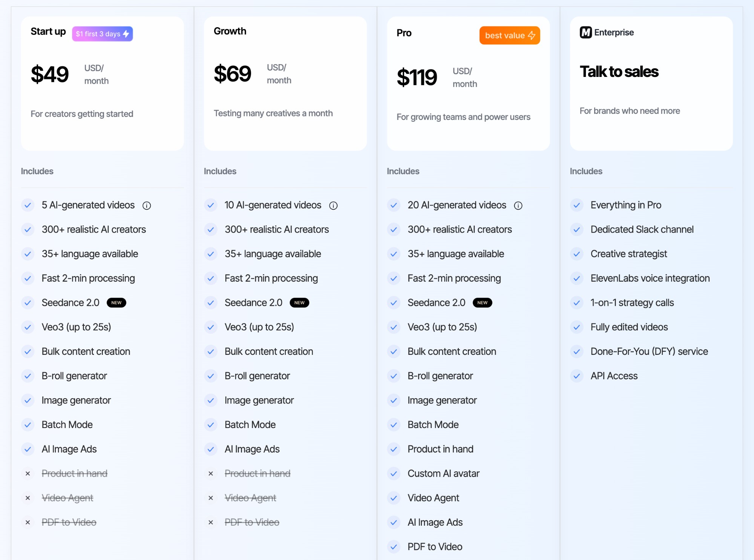Toggle the check for Batch Mode in Pro plan
Viewport: 754px width, 560px height.
(394, 425)
